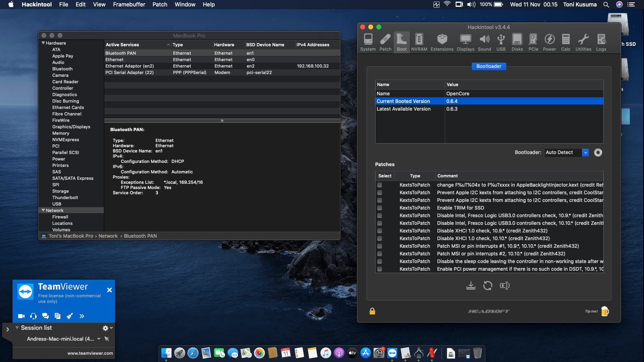Viewport: 644px width, 362px height.
Task: Click the lock icon in Hackintool window
Action: pyautogui.click(x=372, y=311)
